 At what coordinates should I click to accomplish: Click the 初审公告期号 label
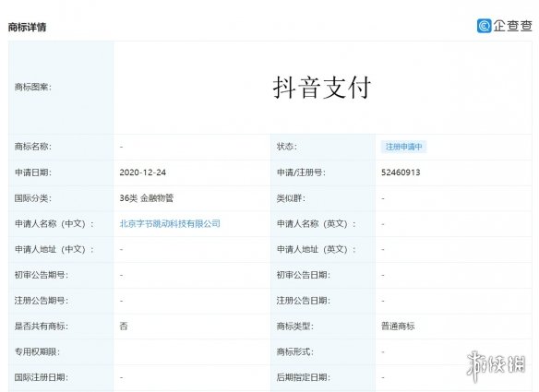42,275
